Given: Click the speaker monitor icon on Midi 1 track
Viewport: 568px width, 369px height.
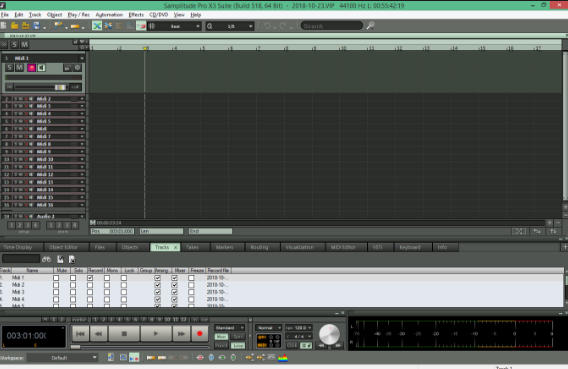Looking at the screenshot, I should (41, 68).
